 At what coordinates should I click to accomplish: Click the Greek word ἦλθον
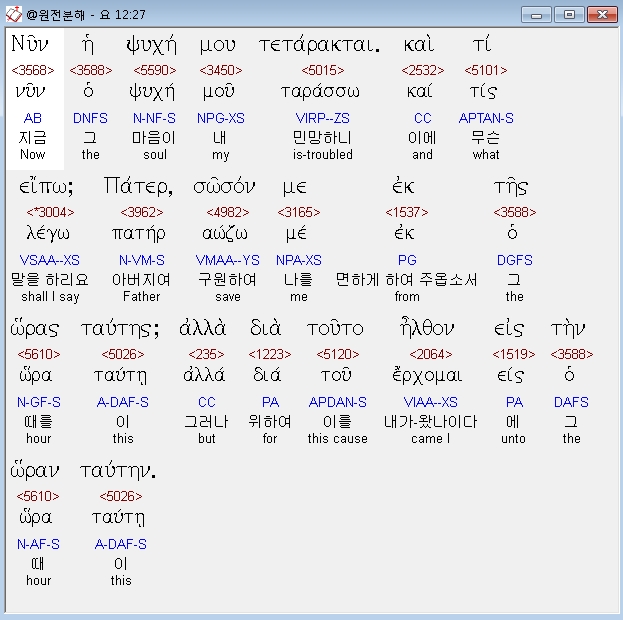pos(427,328)
